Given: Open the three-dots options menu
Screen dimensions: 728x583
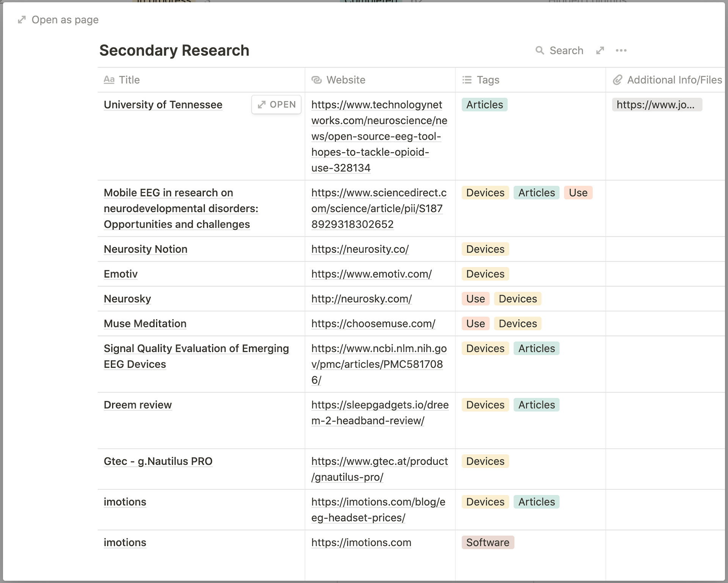Looking at the screenshot, I should tap(621, 50).
